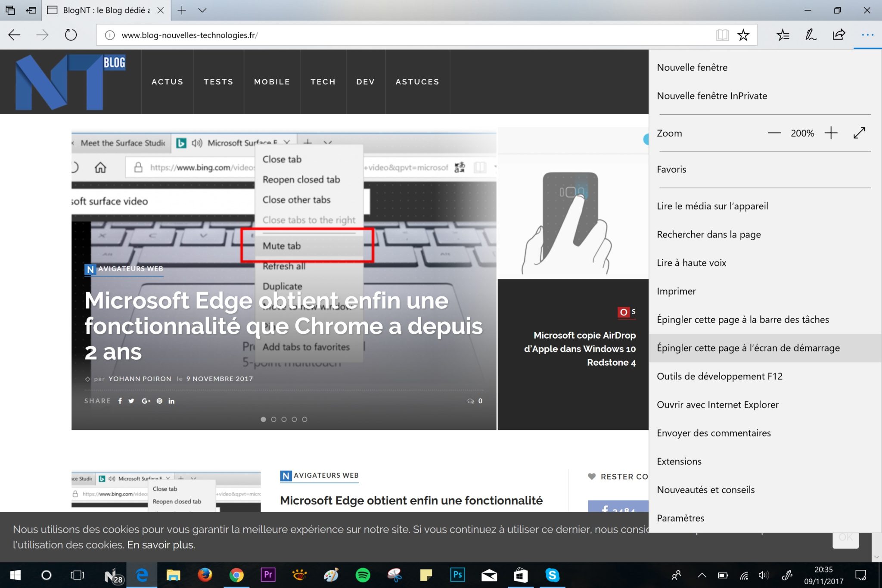
Task: Select Nouvelle fenêtre InPrivate
Action: (765, 96)
